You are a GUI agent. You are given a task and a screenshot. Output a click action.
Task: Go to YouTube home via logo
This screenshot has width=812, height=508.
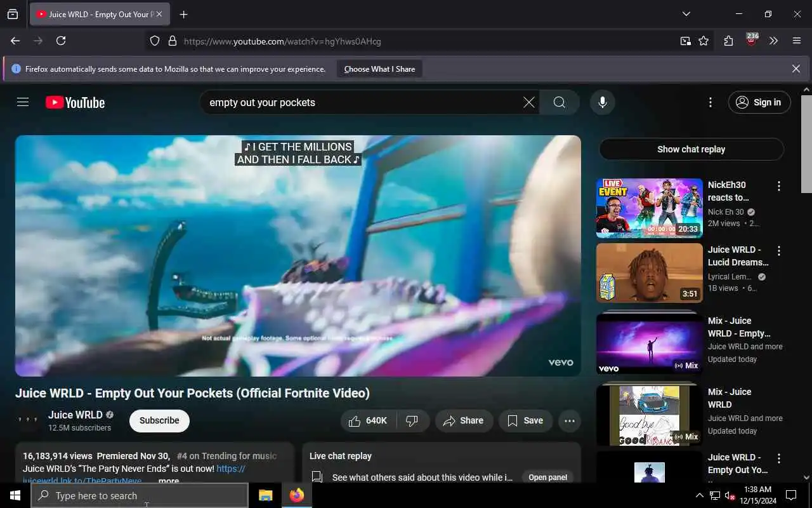click(x=75, y=102)
